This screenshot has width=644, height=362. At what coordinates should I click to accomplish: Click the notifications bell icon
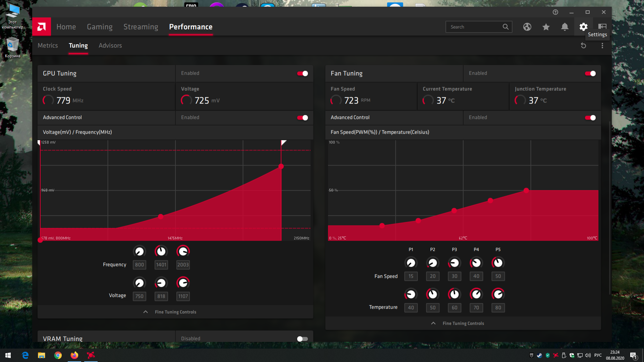click(x=565, y=27)
